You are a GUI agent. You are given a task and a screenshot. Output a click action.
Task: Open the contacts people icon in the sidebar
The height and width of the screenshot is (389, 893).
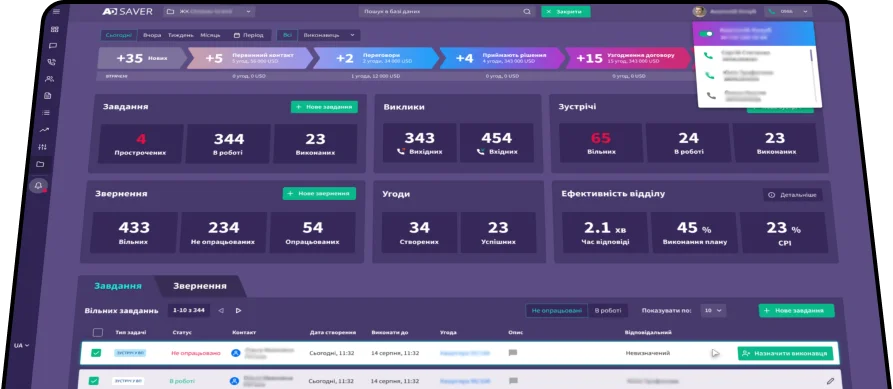pyautogui.click(x=50, y=79)
